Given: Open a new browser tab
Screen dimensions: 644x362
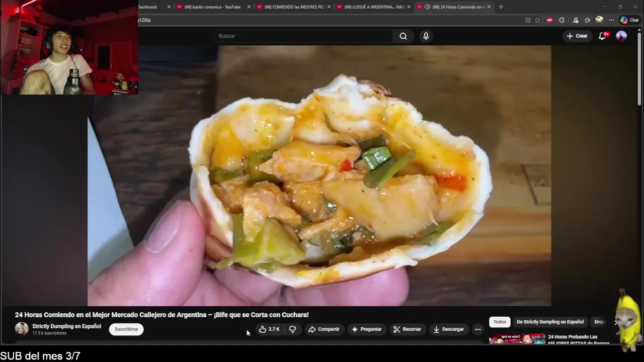Looking at the screenshot, I should coord(501,7).
